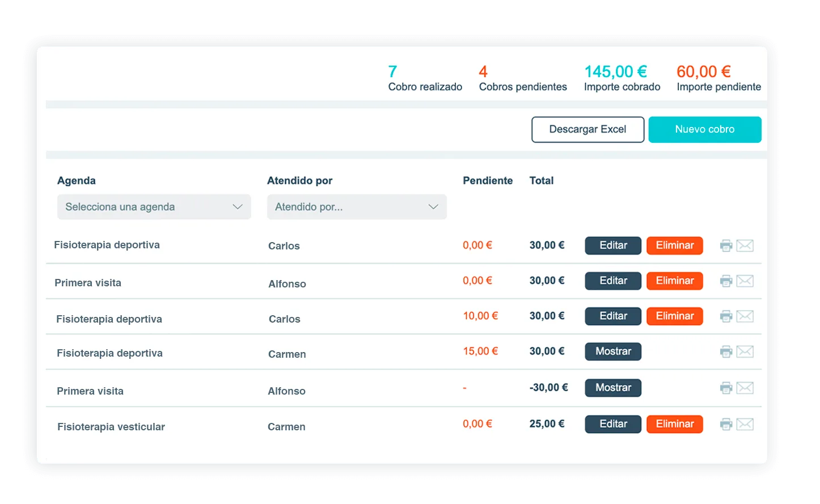The image size is (820, 504).
Task: Open the Selecciona una agenda dropdown
Action: (154, 207)
